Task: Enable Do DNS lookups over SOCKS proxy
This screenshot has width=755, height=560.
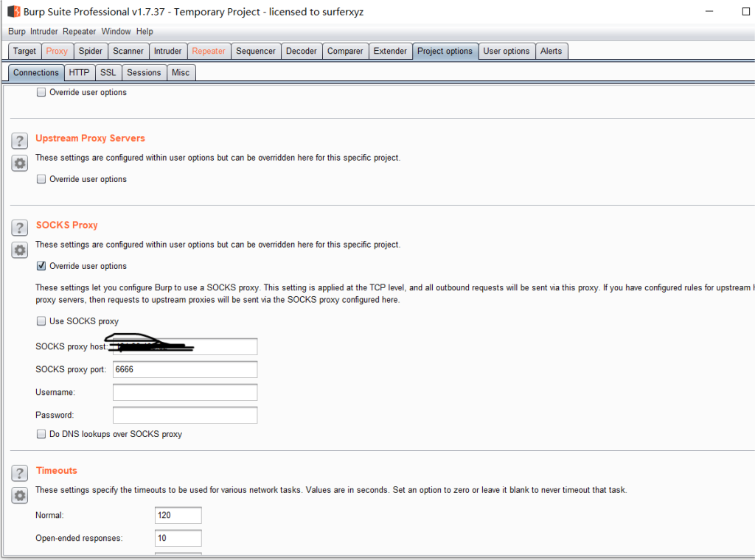Action: (41, 434)
